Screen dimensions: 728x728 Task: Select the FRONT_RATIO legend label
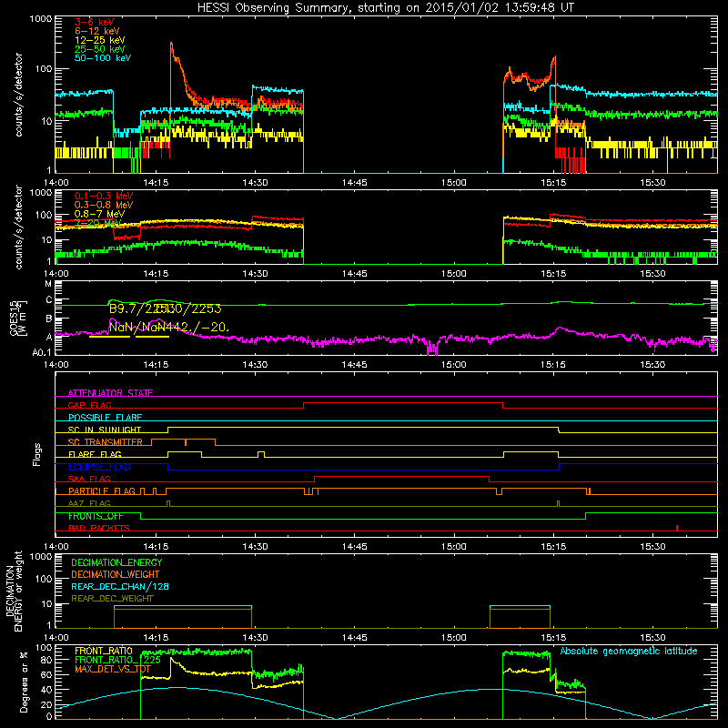[x=104, y=651]
